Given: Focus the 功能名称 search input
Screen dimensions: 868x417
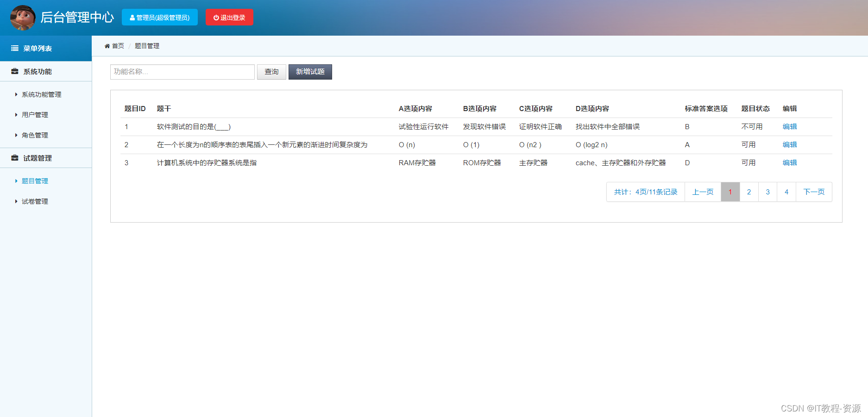Looking at the screenshot, I should tap(182, 72).
